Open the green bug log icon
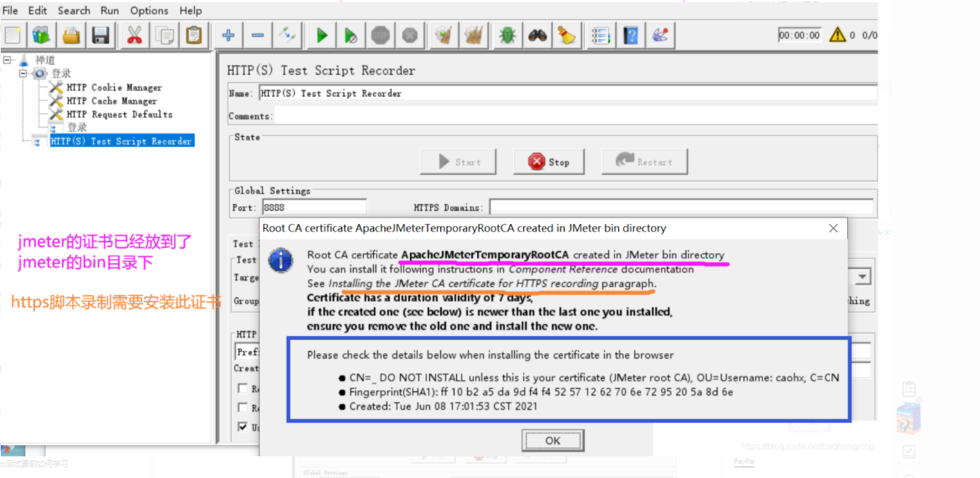980x478 pixels. pos(508,35)
